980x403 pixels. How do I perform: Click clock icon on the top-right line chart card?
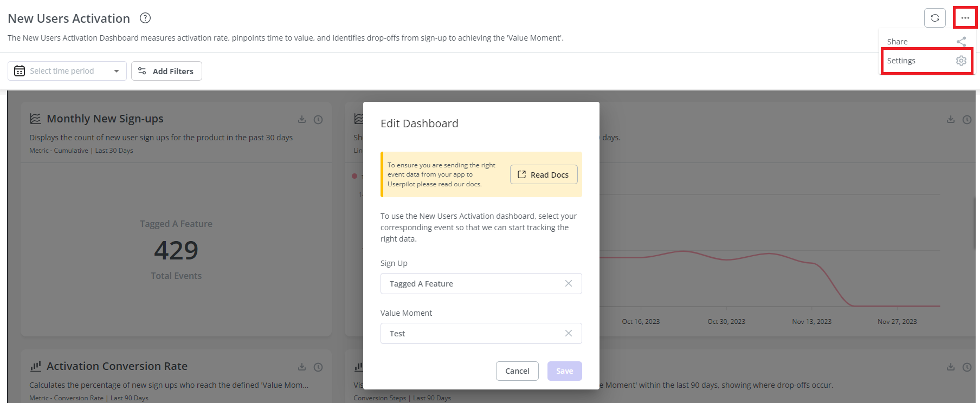(x=967, y=120)
